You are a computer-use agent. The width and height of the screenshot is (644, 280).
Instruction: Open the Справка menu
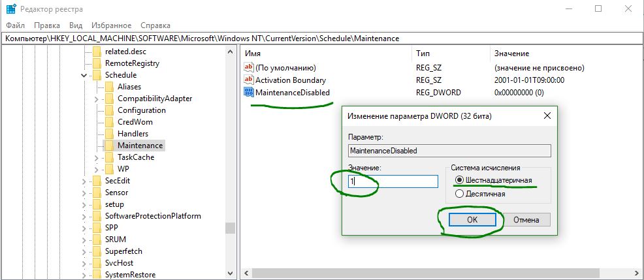(x=155, y=25)
